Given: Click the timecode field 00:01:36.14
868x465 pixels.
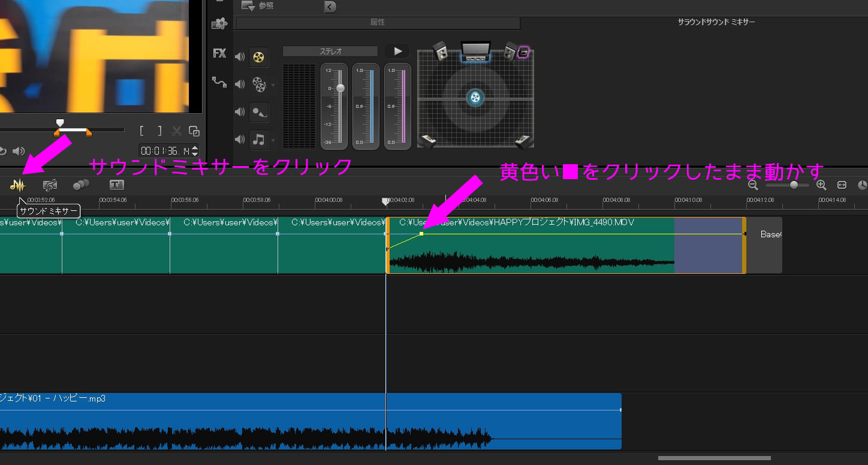Looking at the screenshot, I should (165, 151).
